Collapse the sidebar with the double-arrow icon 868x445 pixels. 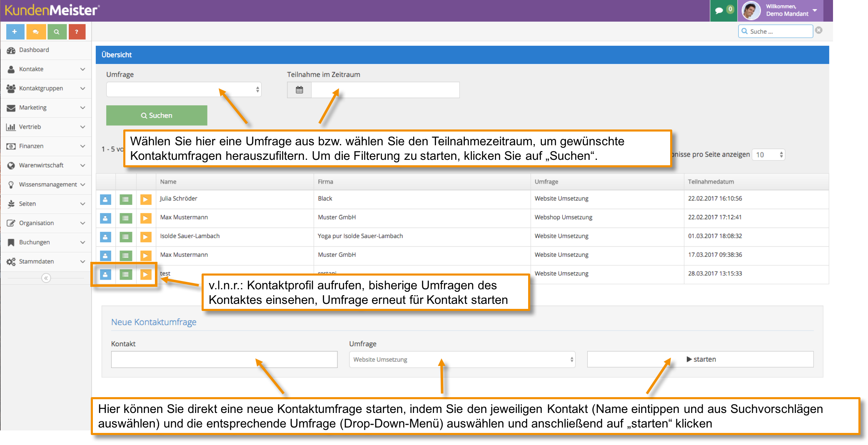pos(46,278)
